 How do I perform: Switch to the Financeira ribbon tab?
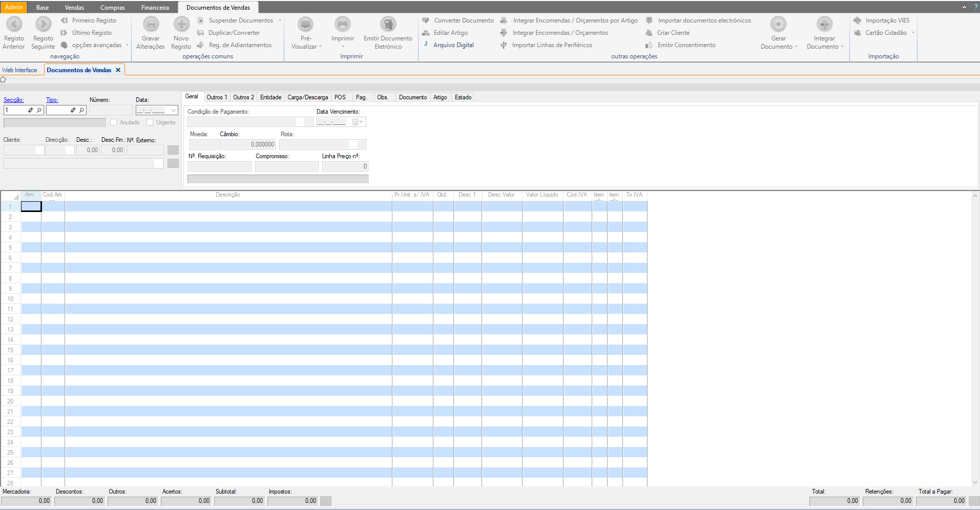[155, 8]
